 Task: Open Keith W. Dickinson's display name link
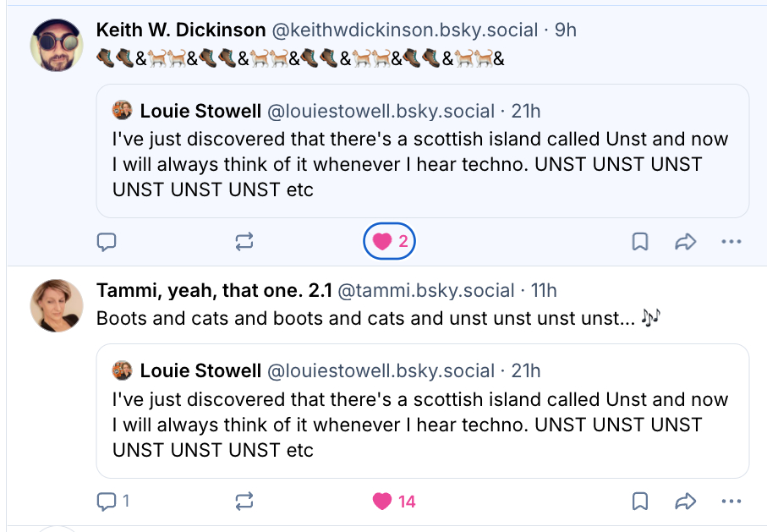181,30
